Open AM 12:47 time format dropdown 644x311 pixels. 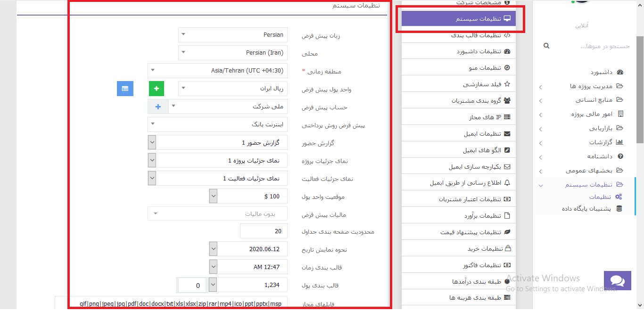click(x=248, y=267)
